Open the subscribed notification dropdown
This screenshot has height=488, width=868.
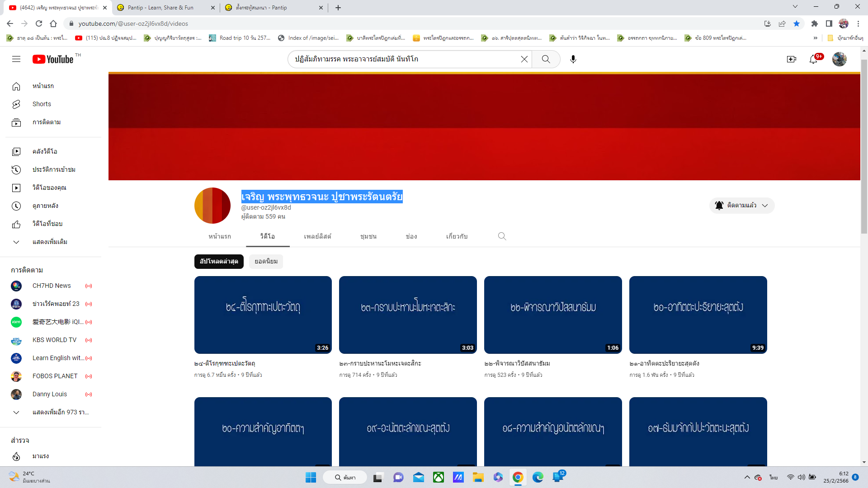(x=741, y=206)
